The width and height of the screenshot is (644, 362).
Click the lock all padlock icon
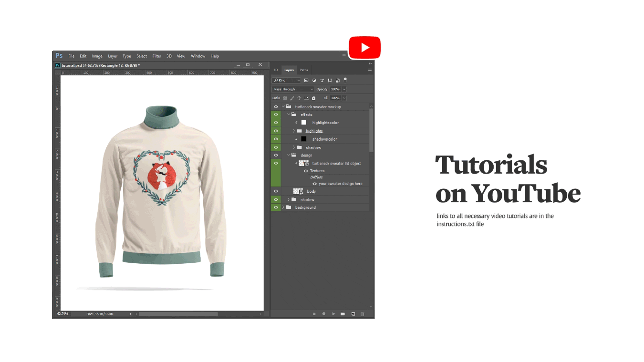click(313, 98)
